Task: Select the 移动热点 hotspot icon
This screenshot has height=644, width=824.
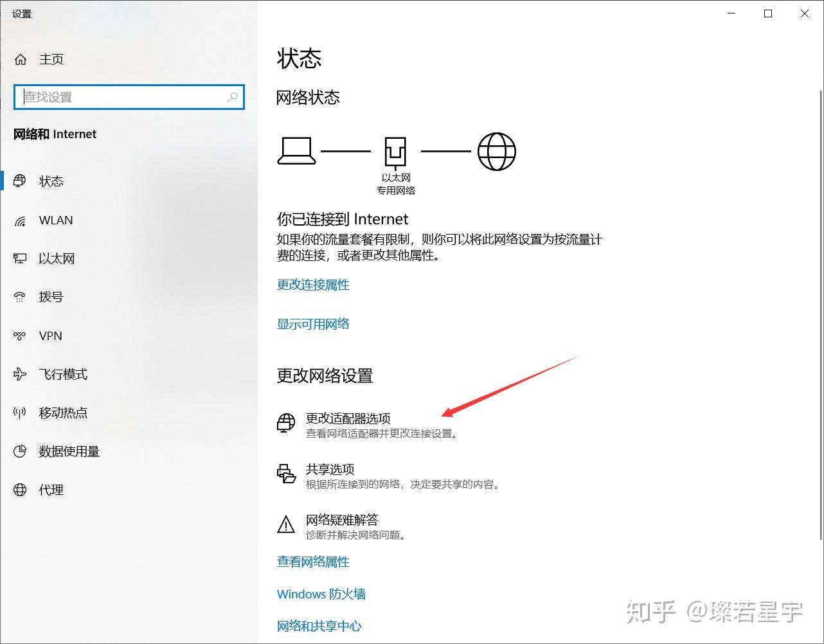Action: click(x=20, y=413)
